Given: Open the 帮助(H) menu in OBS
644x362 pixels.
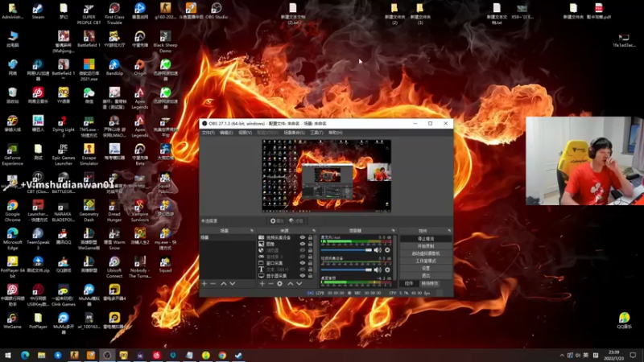Looking at the screenshot, I should pos(335,133).
